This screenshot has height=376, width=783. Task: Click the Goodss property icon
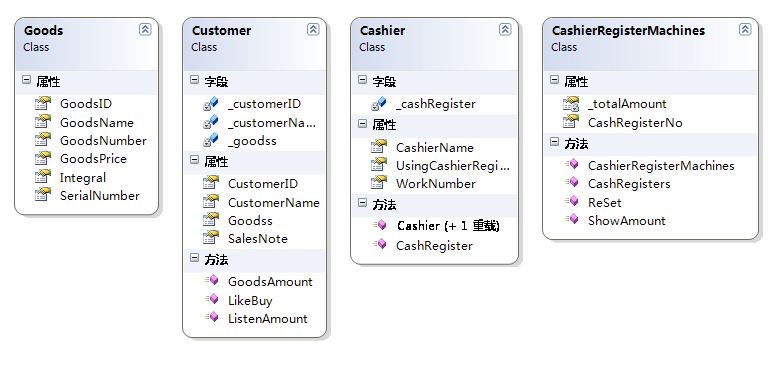pyautogui.click(x=211, y=220)
